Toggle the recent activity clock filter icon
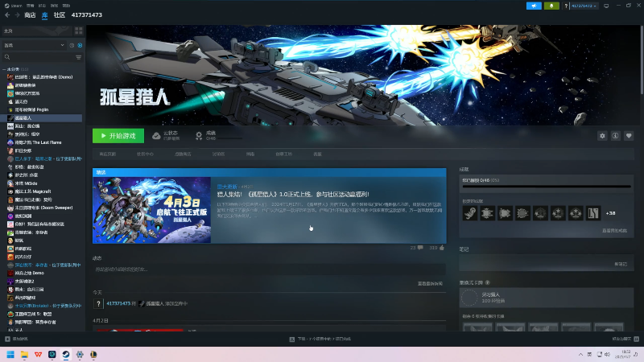644x362 pixels. tap(72, 45)
